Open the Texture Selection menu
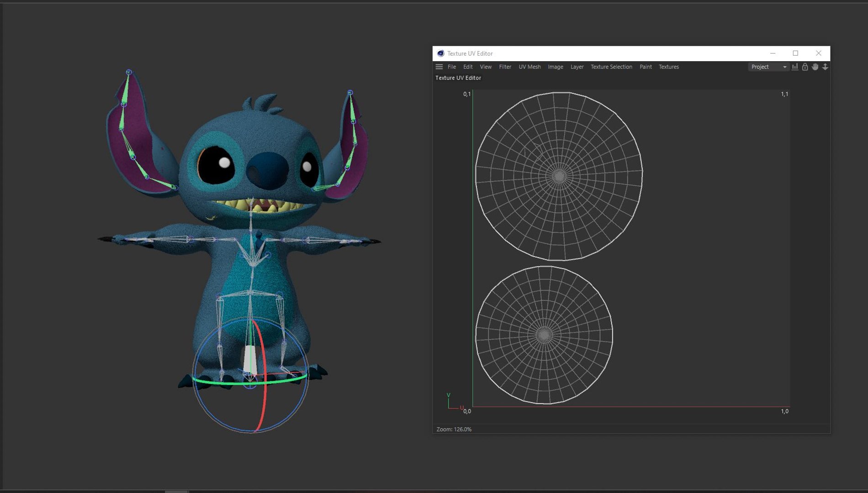 tap(611, 67)
